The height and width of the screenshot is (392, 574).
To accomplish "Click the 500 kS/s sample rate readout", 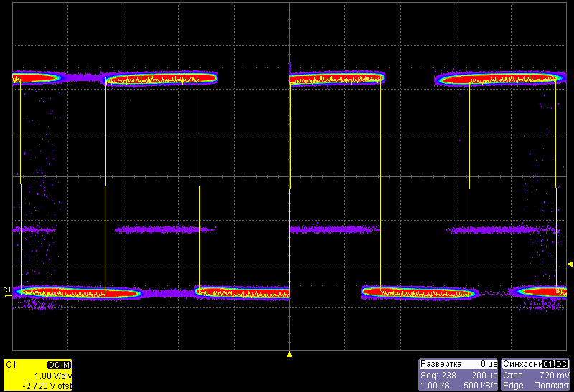I will click(x=481, y=386).
